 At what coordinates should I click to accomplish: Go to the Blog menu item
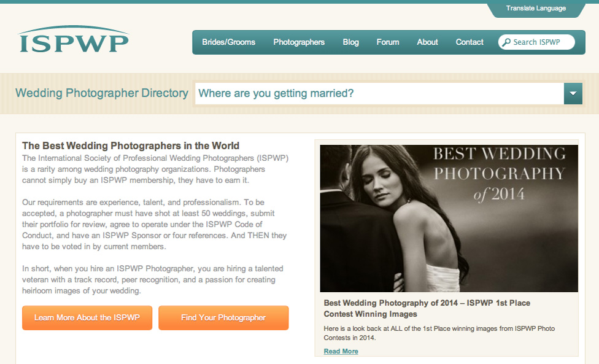[x=350, y=42]
